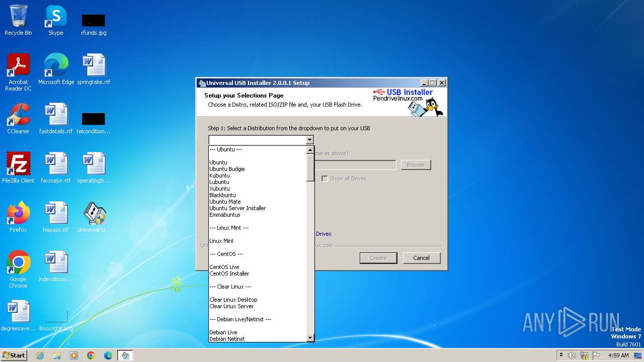
Task: Click the volume speaker tray icon
Action: [572, 355]
